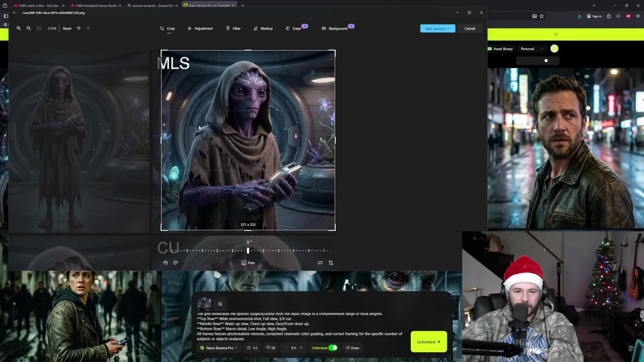Viewport: 644px width, 362px height.
Task: Reset all edits in the photo editor
Action: pyautogui.click(x=67, y=28)
